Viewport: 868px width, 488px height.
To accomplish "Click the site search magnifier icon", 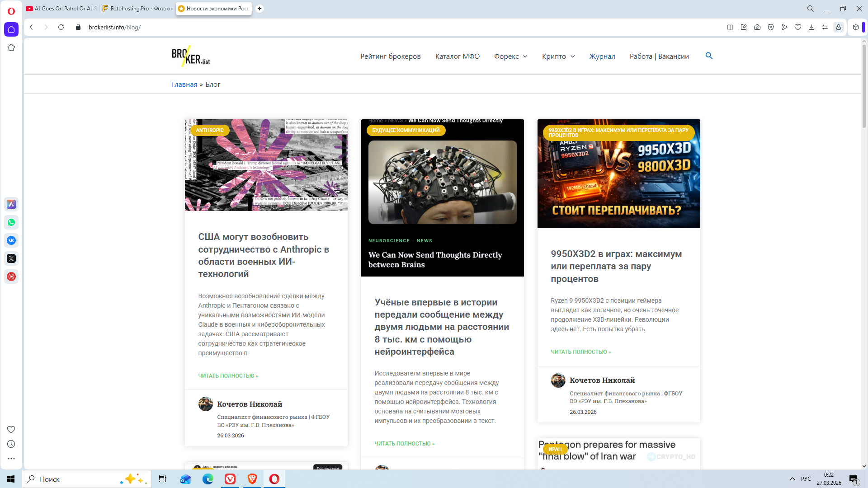I will pyautogui.click(x=709, y=56).
